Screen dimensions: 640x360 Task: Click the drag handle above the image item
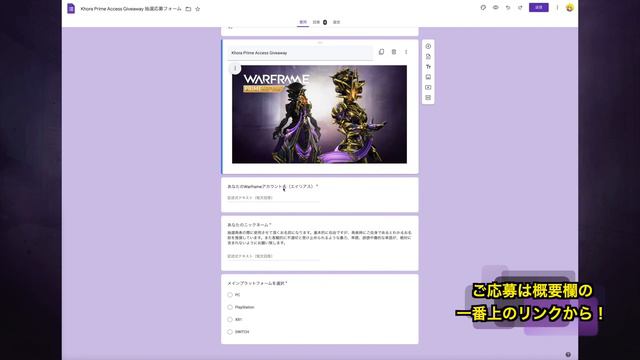(320, 42)
